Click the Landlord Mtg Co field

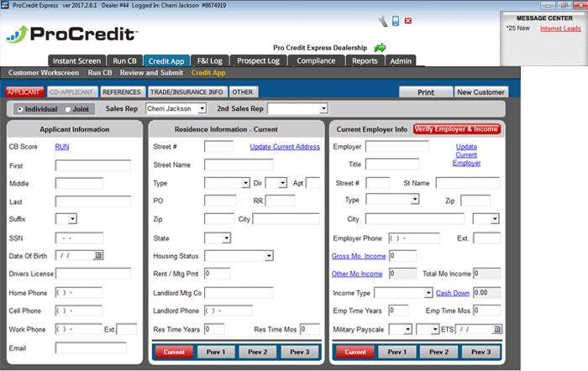(x=239, y=293)
